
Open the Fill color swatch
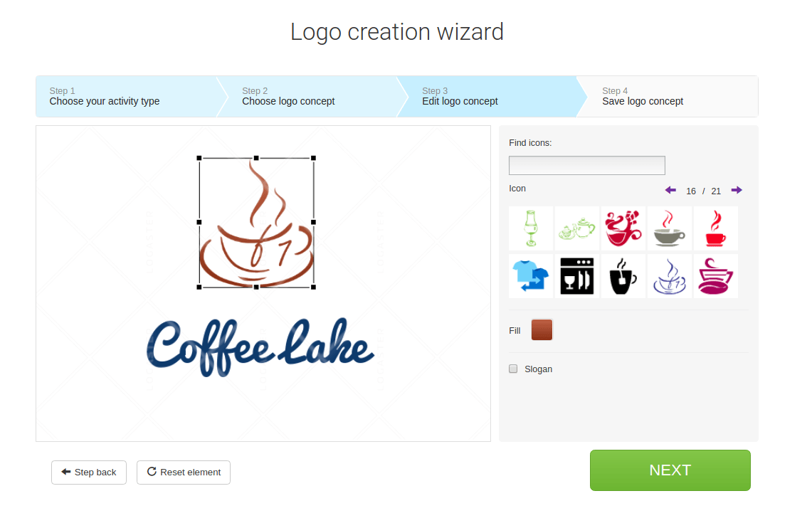(542, 329)
